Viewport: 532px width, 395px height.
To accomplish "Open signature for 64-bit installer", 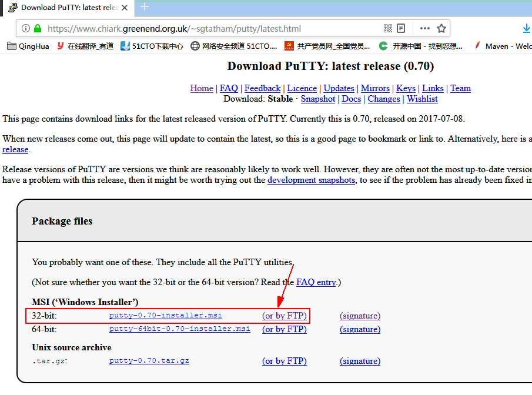I will click(x=360, y=329).
